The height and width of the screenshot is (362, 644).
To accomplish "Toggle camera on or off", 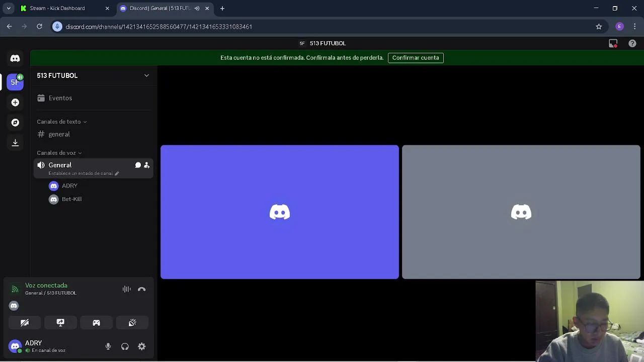I will point(25,323).
